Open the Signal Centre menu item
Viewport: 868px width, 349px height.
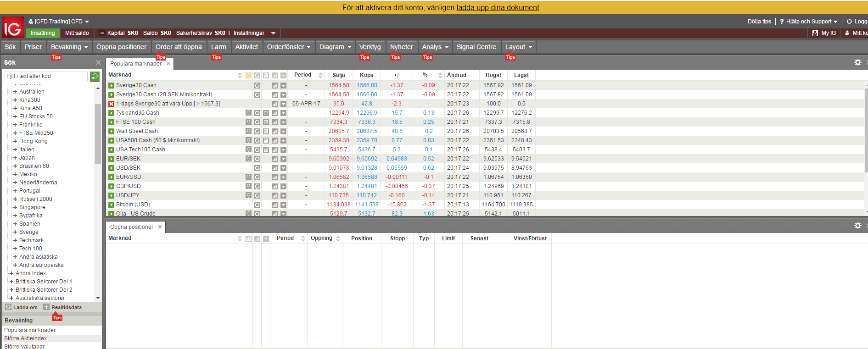click(476, 47)
